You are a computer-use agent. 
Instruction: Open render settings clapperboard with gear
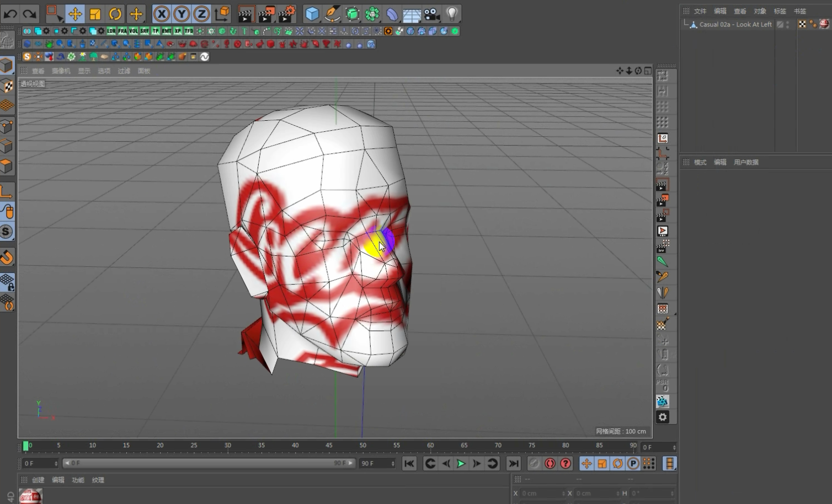tap(287, 14)
